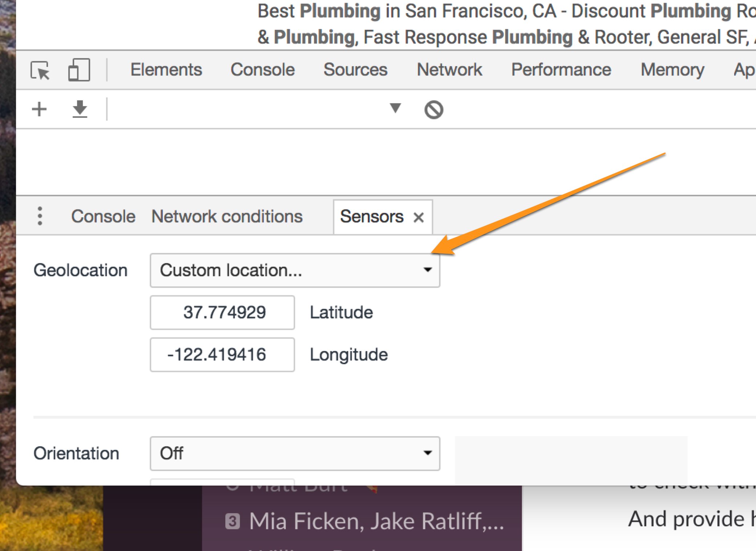756x551 pixels.
Task: Click the Longitude input field
Action: 222,355
